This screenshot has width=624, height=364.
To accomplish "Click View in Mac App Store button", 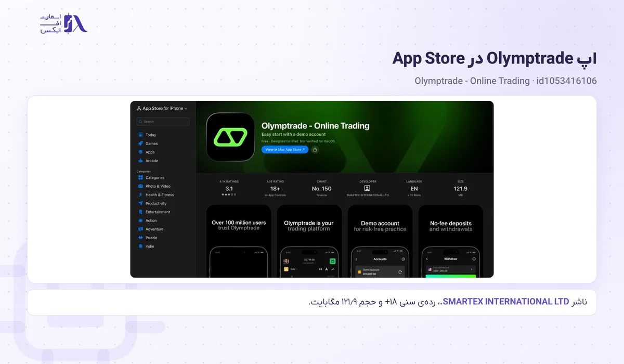I will point(285,150).
